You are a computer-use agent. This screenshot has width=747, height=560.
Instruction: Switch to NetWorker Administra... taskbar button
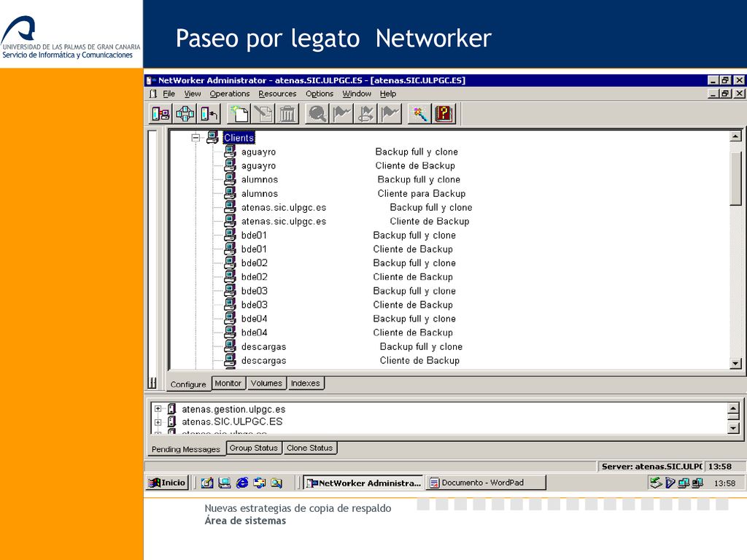pyautogui.click(x=363, y=483)
